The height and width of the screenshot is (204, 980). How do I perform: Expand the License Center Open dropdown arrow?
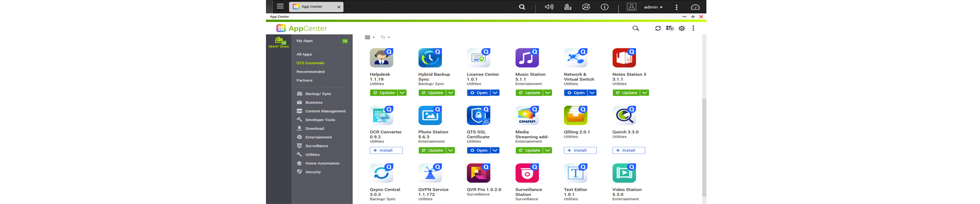495,93
